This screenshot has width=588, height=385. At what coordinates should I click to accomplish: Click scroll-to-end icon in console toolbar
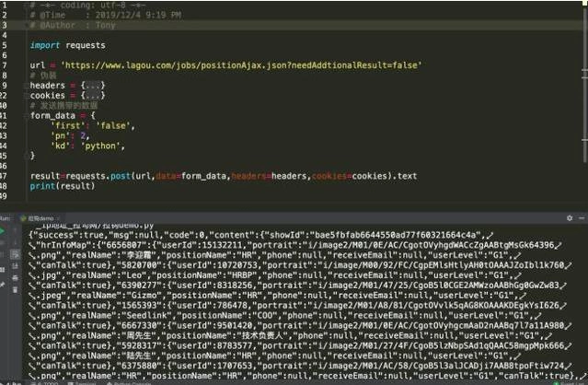tap(16, 266)
